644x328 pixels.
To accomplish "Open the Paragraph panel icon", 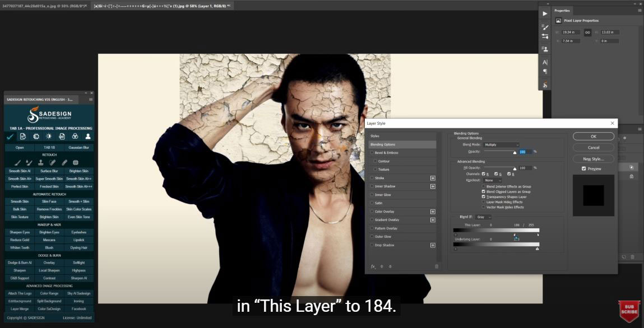I will pyautogui.click(x=545, y=72).
